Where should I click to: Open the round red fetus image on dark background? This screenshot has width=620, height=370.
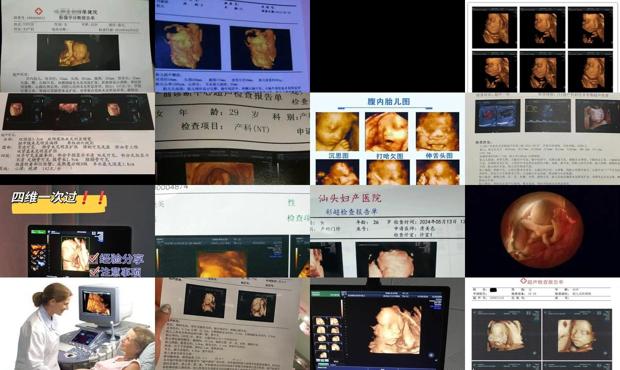click(542, 231)
